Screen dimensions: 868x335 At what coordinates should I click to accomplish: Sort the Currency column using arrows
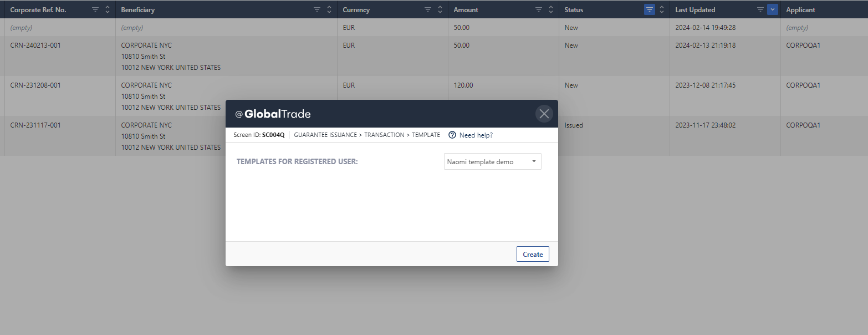pyautogui.click(x=440, y=9)
